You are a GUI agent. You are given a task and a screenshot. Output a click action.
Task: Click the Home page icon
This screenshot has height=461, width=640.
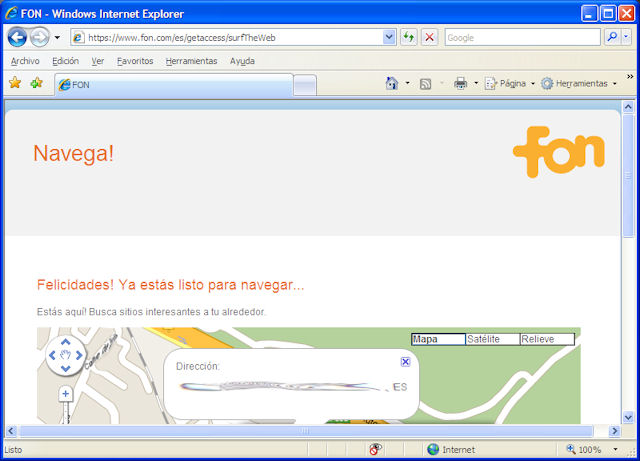(391, 83)
